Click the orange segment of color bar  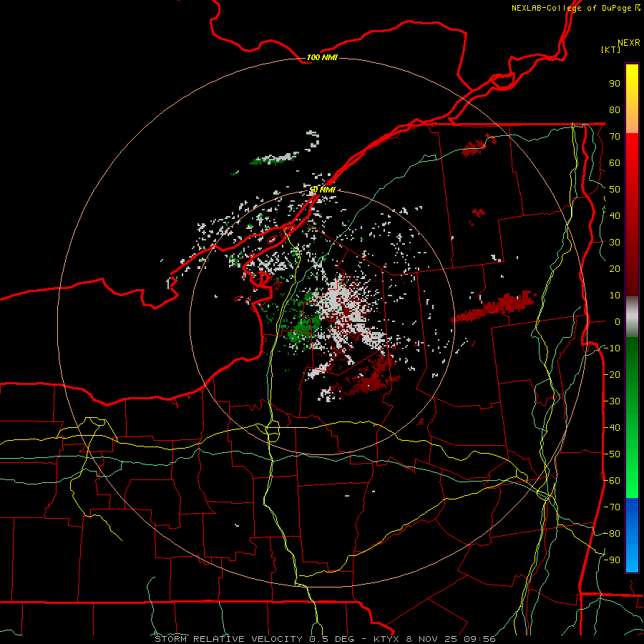click(x=632, y=119)
